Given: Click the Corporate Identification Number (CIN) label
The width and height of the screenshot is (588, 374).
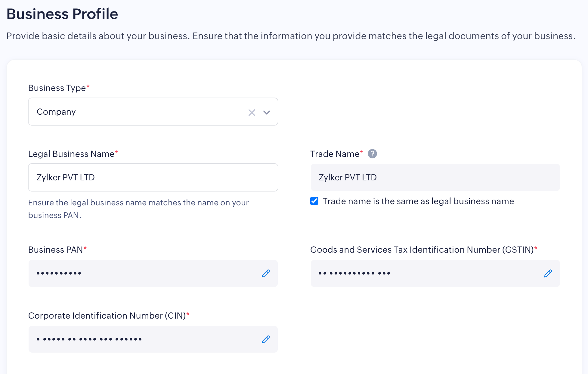Looking at the screenshot, I should [x=107, y=316].
